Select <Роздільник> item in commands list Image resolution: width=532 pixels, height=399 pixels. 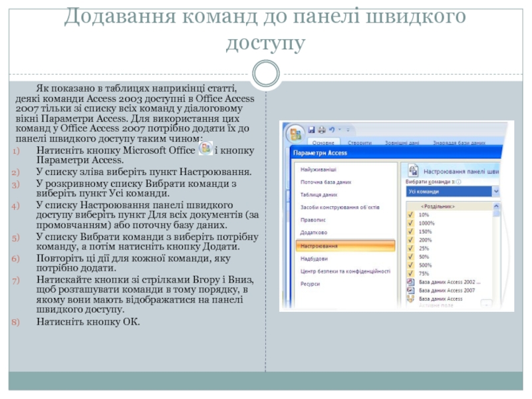click(438, 206)
